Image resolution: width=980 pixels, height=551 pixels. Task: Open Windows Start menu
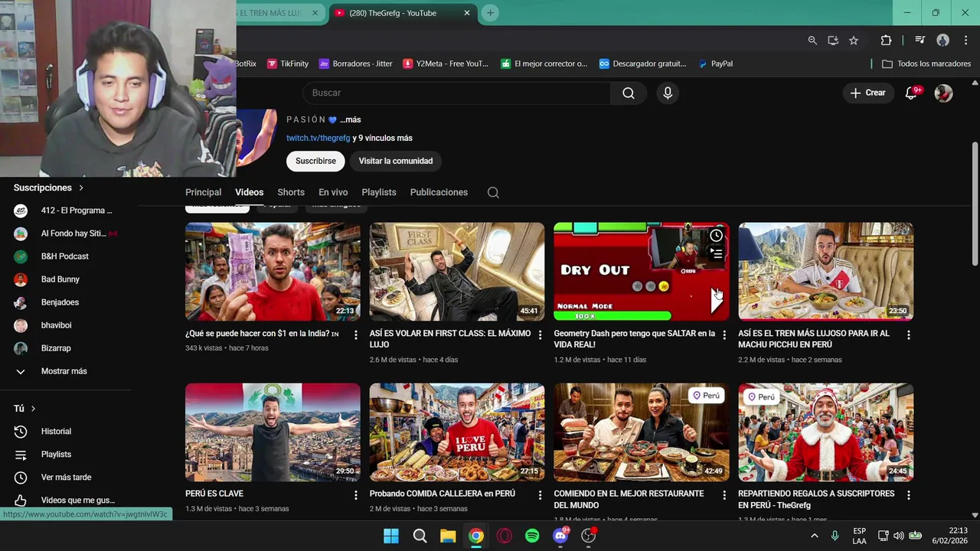coord(391,536)
